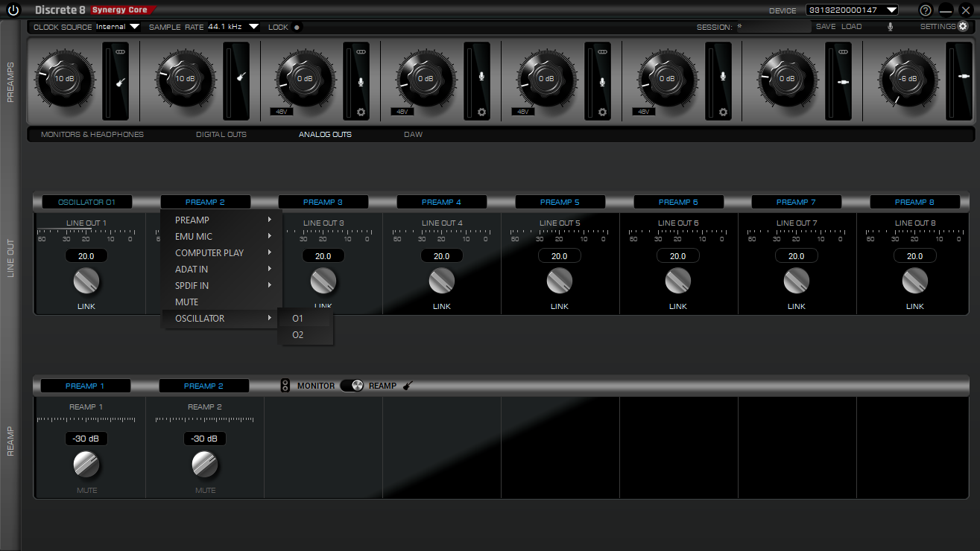Toggle the stereo link icon on preamp 7
Viewport: 980px width, 551px height.
844,51
